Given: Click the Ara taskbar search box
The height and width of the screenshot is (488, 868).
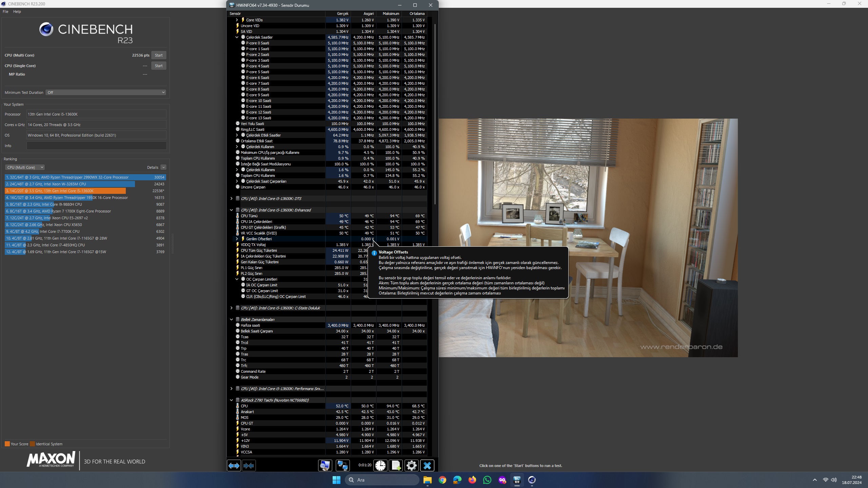Looking at the screenshot, I should coord(382,480).
